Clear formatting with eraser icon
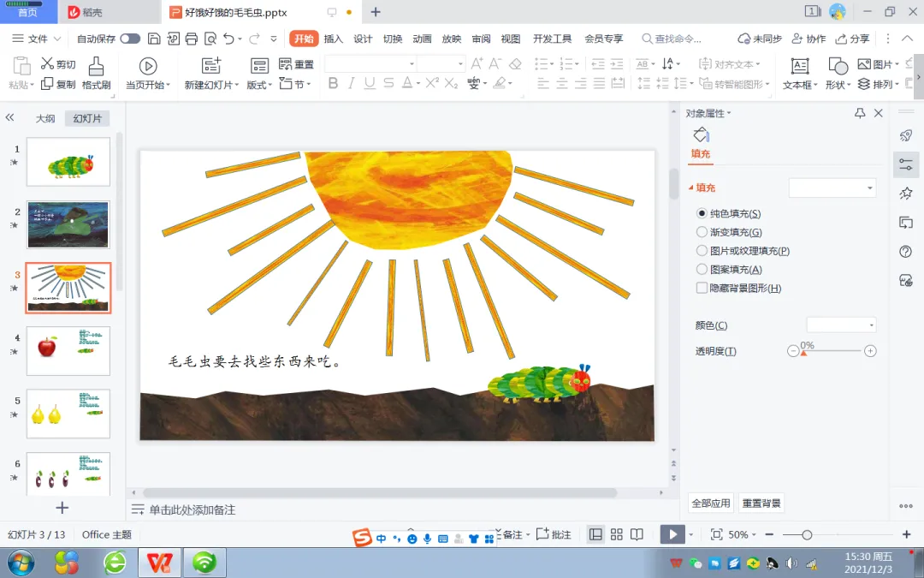This screenshot has height=578, width=924. 516,63
